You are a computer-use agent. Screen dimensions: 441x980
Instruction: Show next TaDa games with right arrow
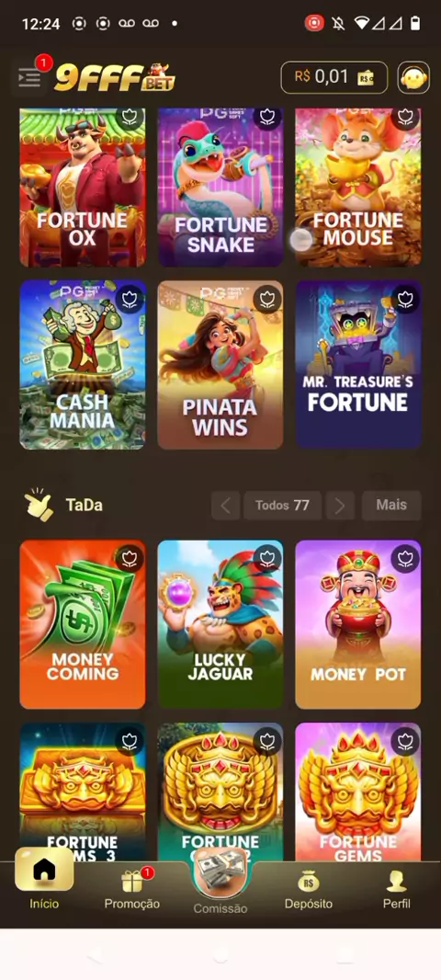tap(340, 505)
